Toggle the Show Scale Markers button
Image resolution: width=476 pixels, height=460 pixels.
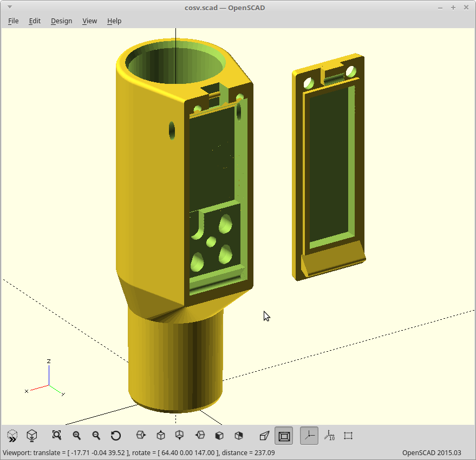click(329, 435)
